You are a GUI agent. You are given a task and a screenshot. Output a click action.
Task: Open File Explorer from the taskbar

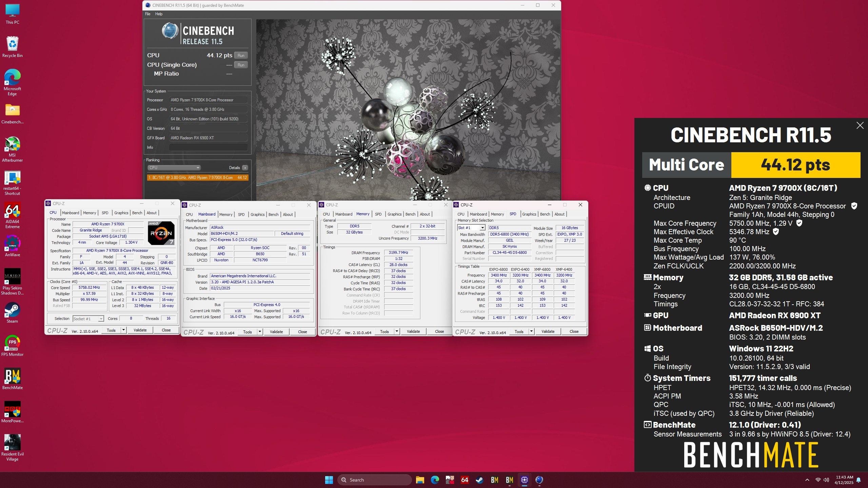point(420,480)
